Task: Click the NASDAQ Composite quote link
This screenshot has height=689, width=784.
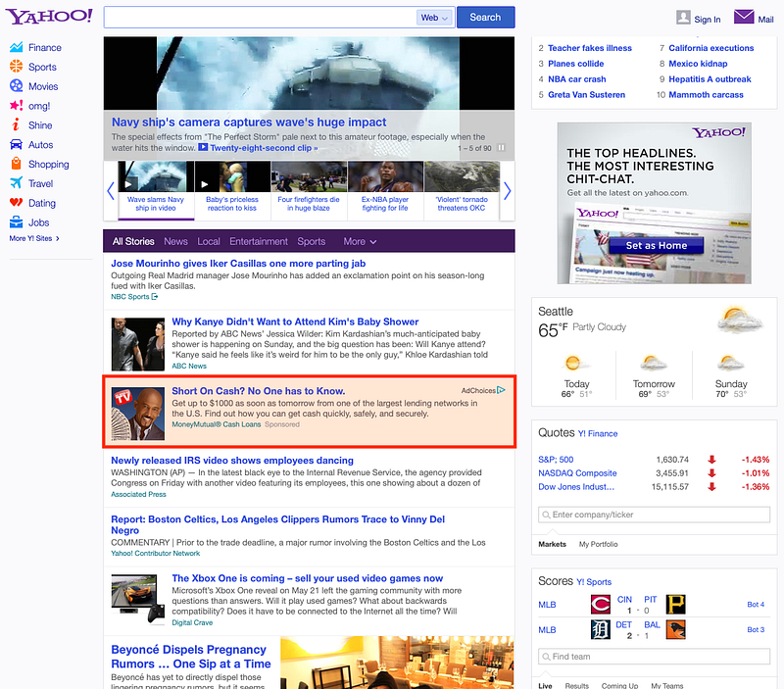Action: coord(577,473)
